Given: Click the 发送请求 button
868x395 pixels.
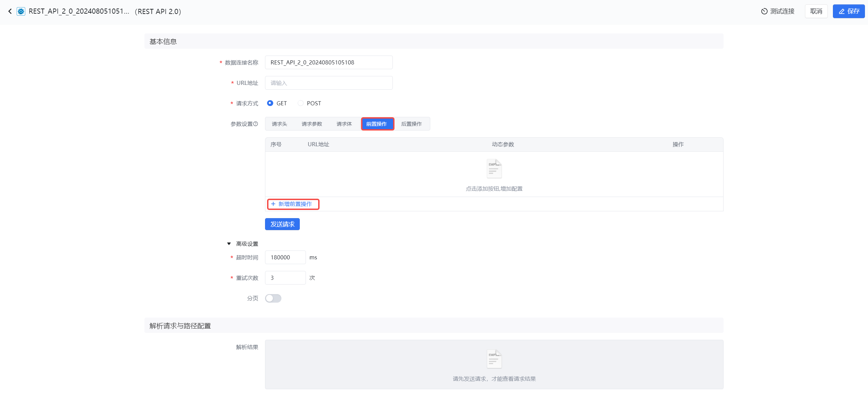Looking at the screenshot, I should (x=282, y=224).
